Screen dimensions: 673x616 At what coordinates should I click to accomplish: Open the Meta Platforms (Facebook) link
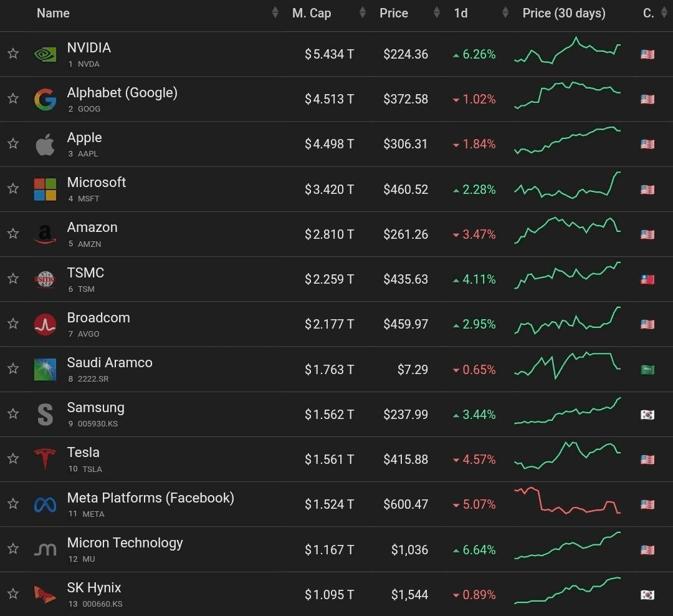(151, 498)
